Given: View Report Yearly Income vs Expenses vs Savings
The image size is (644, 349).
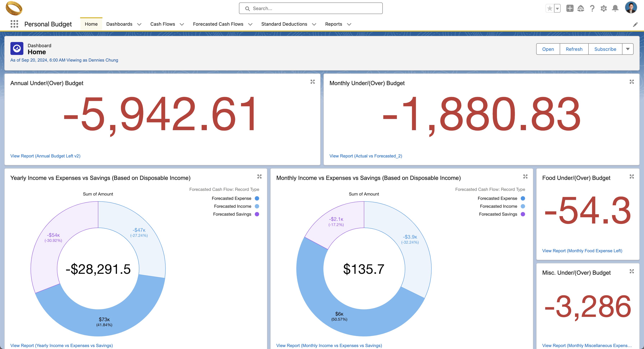Looking at the screenshot, I should [x=61, y=346].
